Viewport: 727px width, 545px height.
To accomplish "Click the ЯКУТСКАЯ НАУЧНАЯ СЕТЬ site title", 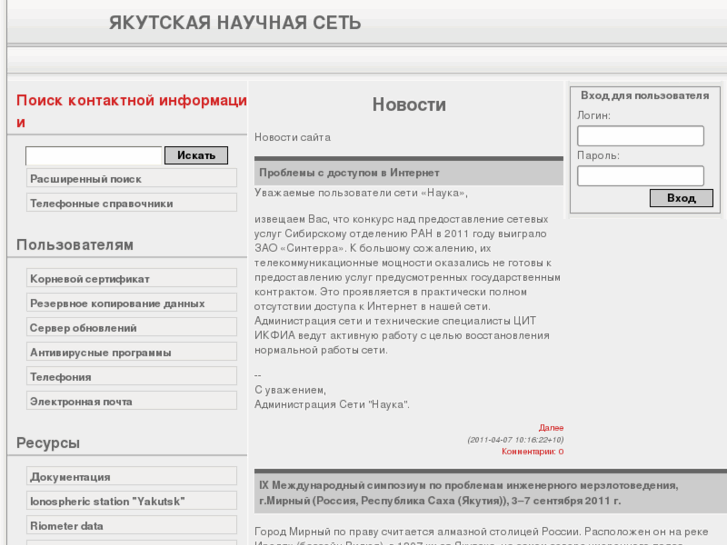I will (x=235, y=23).
